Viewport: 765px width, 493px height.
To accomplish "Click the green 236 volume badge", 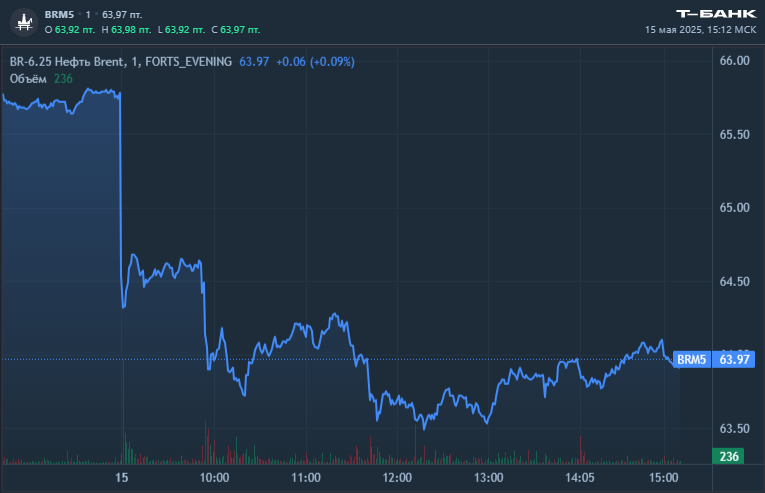I will tap(730, 457).
